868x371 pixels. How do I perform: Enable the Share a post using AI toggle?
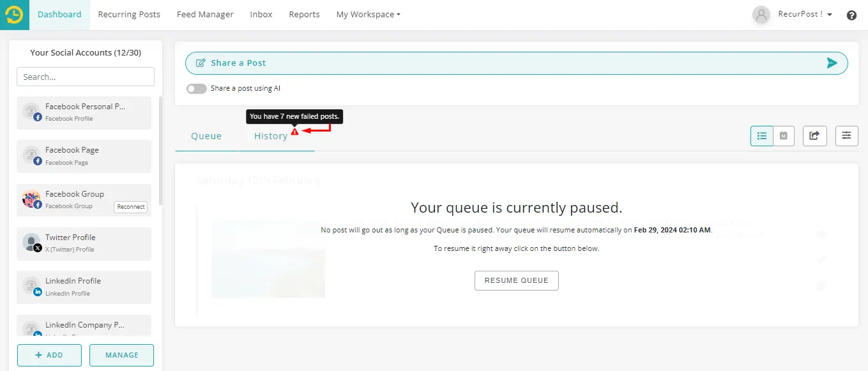tap(197, 88)
